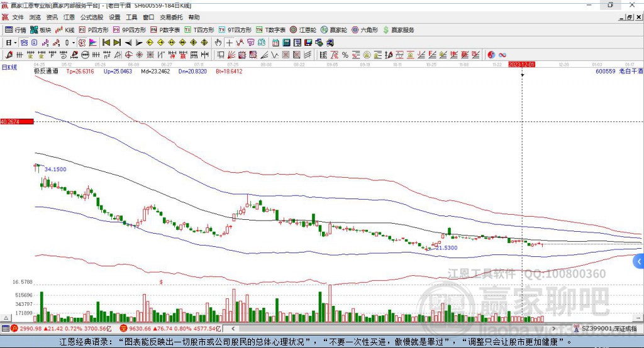Open the 公式选股 menu

tap(92, 17)
